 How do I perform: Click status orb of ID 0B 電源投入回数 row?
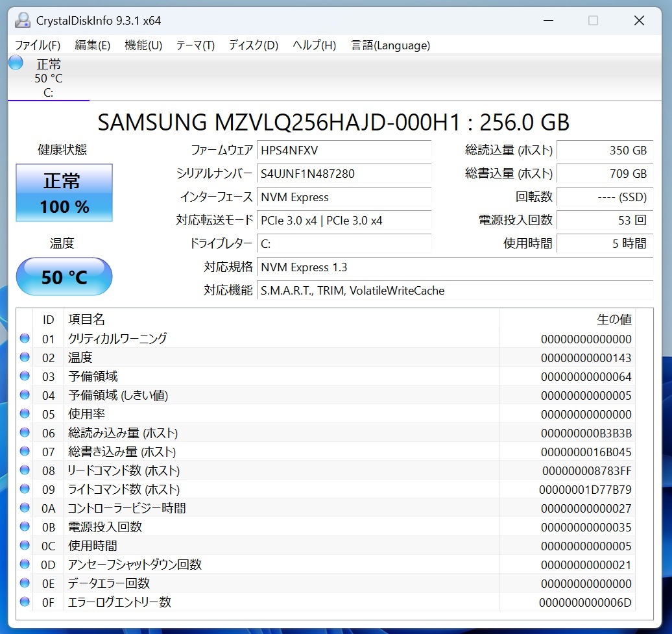pyautogui.click(x=25, y=526)
